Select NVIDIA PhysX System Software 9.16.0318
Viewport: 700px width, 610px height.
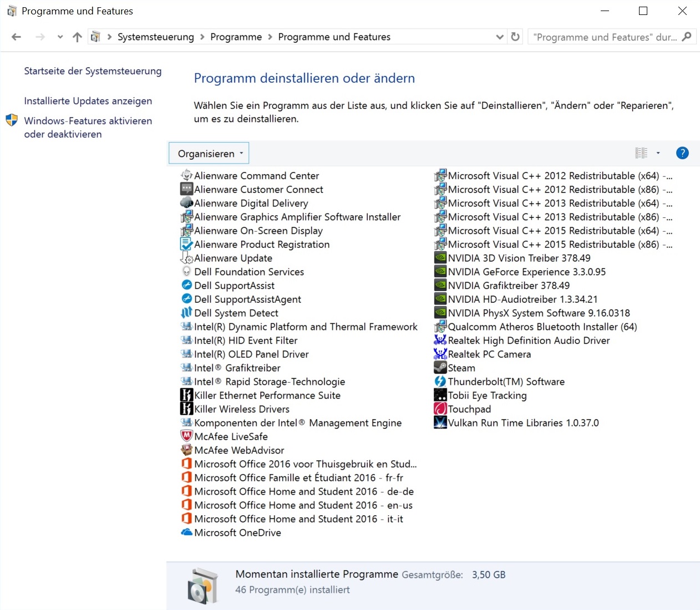click(x=532, y=313)
